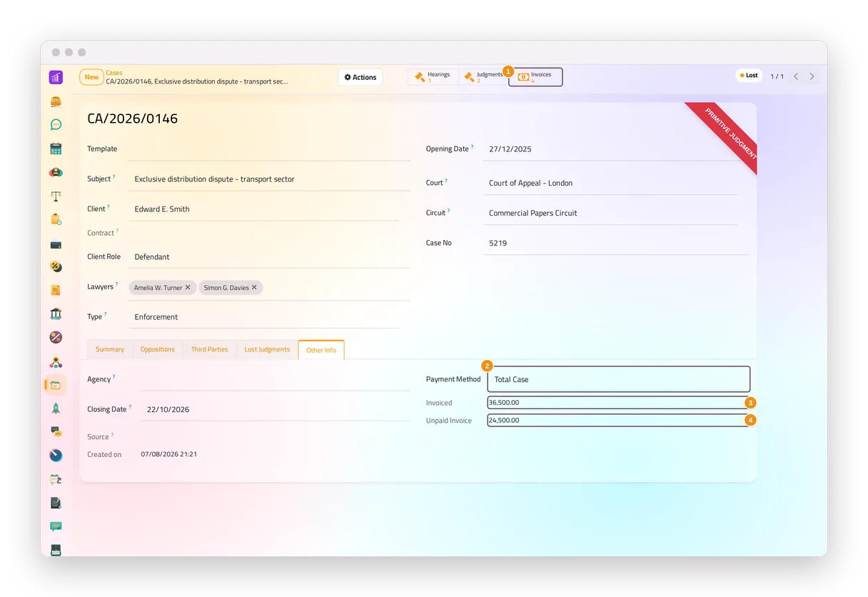868x597 pixels.
Task: Open the Invoices smart button
Action: (535, 77)
